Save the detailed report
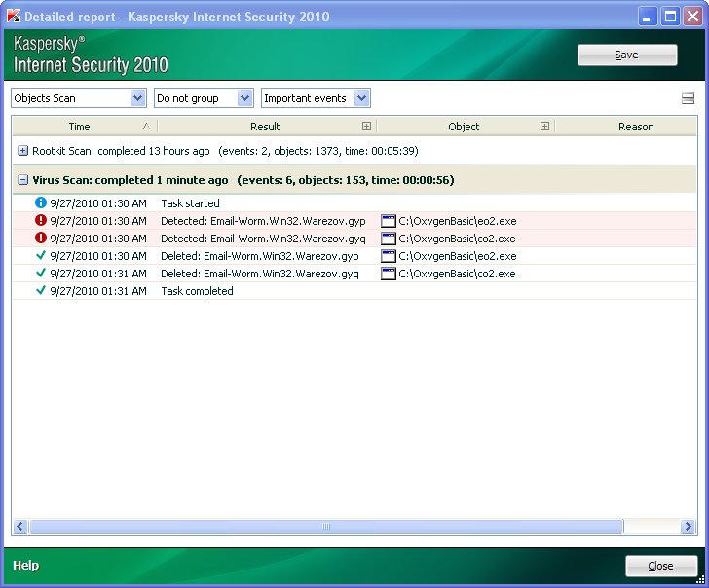The height and width of the screenshot is (588, 709). [x=627, y=55]
